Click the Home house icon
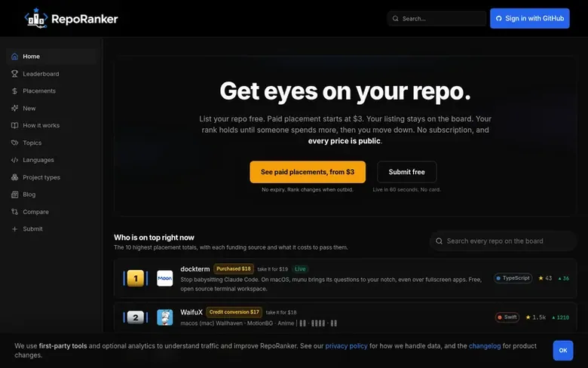 coord(14,57)
